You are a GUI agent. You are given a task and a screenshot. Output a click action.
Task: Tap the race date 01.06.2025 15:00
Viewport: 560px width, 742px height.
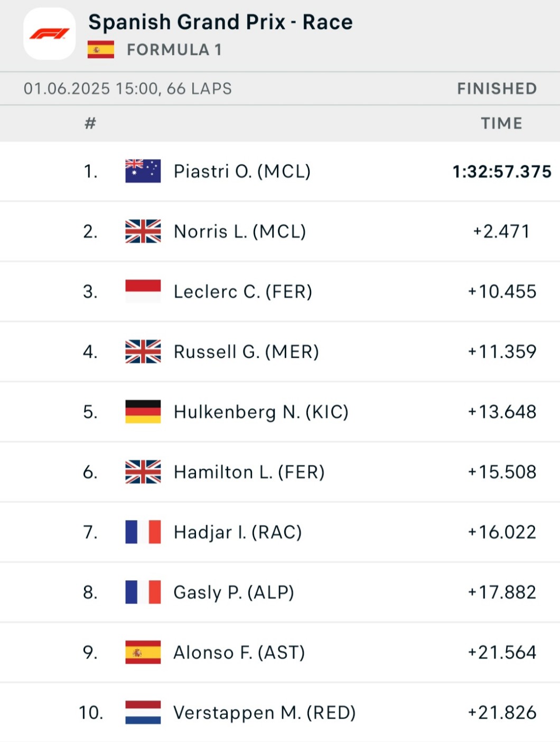coord(91,88)
